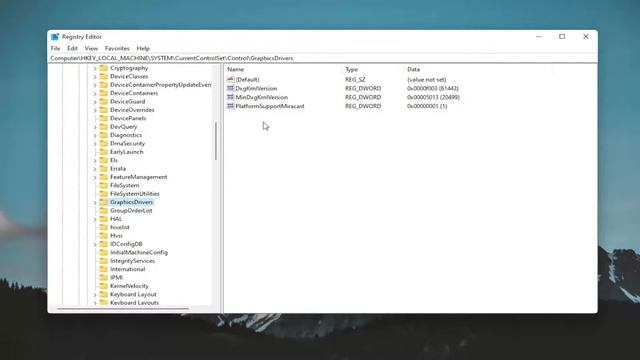Screen dimensions: 640x360
Task: Select the Hvsi key
Action: (116, 236)
